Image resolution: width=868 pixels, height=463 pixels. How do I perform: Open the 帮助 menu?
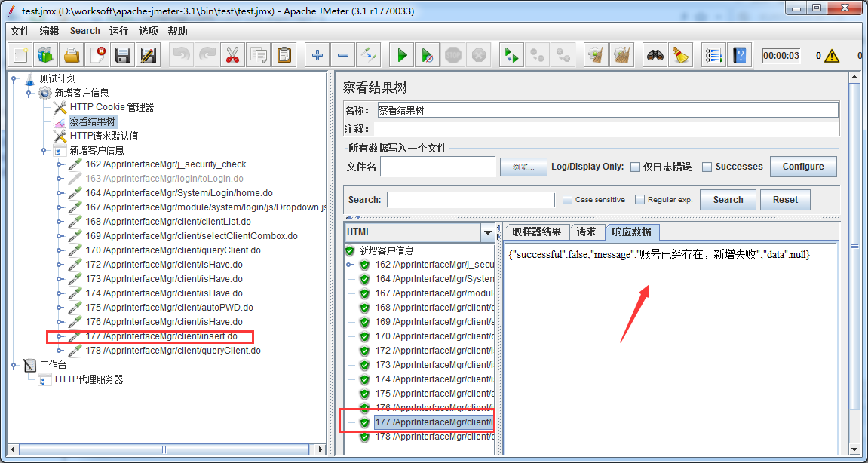point(178,31)
